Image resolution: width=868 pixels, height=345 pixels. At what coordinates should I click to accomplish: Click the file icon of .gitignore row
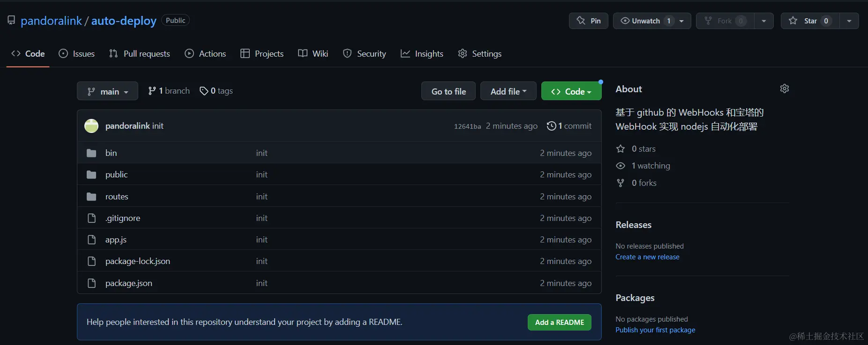tap(92, 218)
